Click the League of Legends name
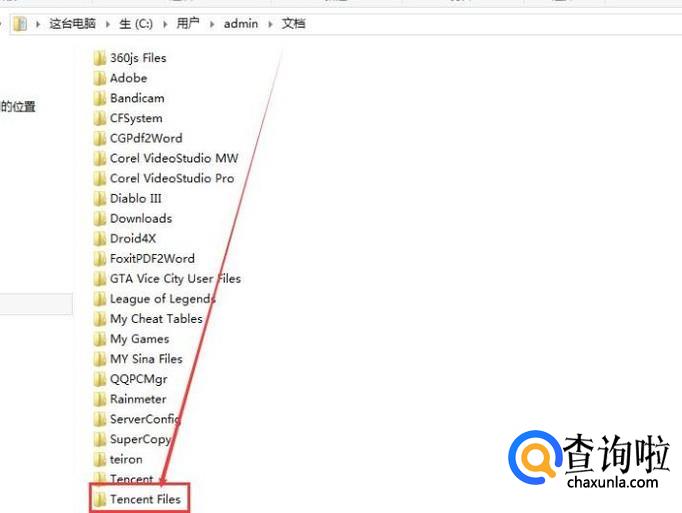The width and height of the screenshot is (682, 513). point(162,299)
